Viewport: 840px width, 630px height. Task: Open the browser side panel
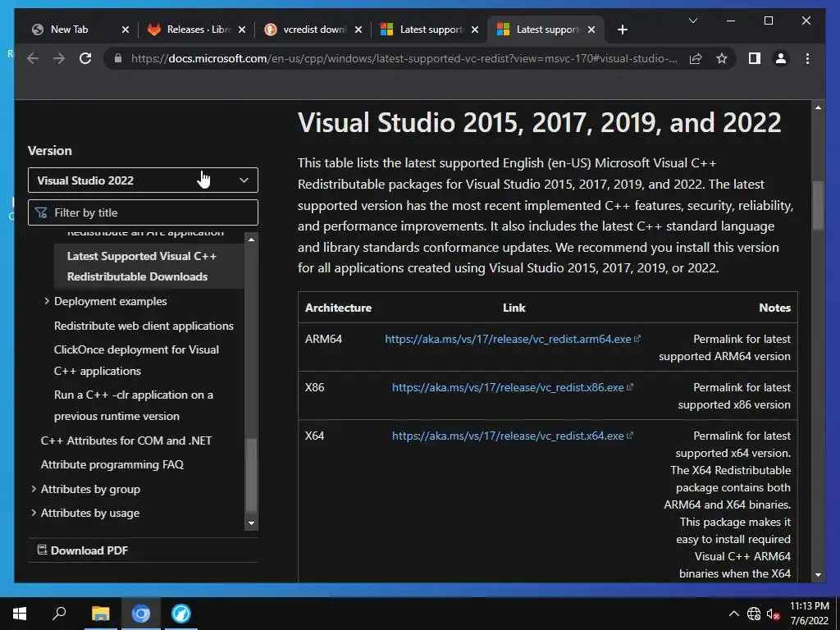point(755,58)
